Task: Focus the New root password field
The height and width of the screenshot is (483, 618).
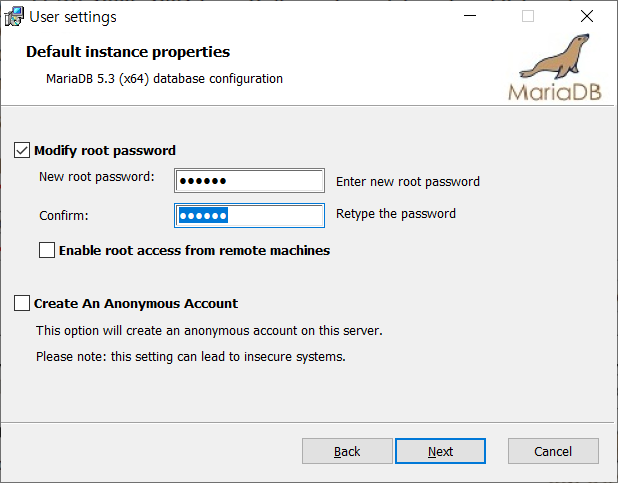Action: (249, 181)
